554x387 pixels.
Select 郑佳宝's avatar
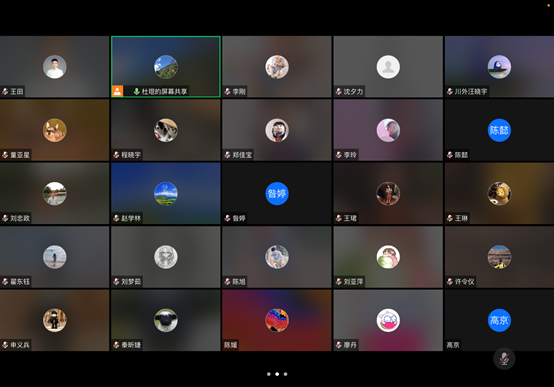277,130
